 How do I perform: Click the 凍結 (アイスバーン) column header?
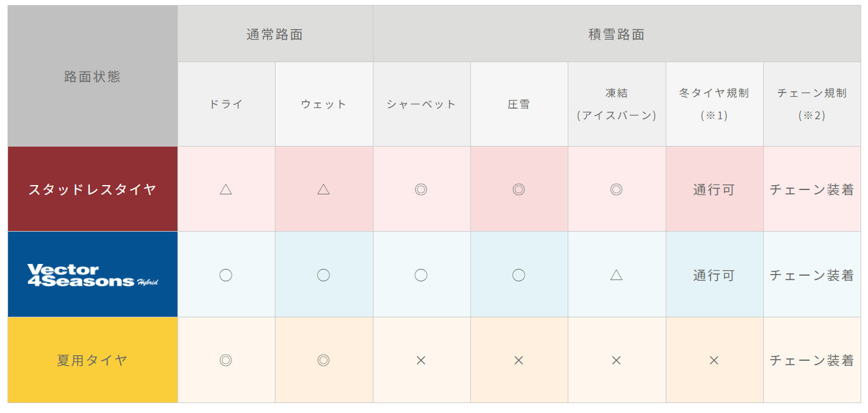pyautogui.click(x=616, y=104)
